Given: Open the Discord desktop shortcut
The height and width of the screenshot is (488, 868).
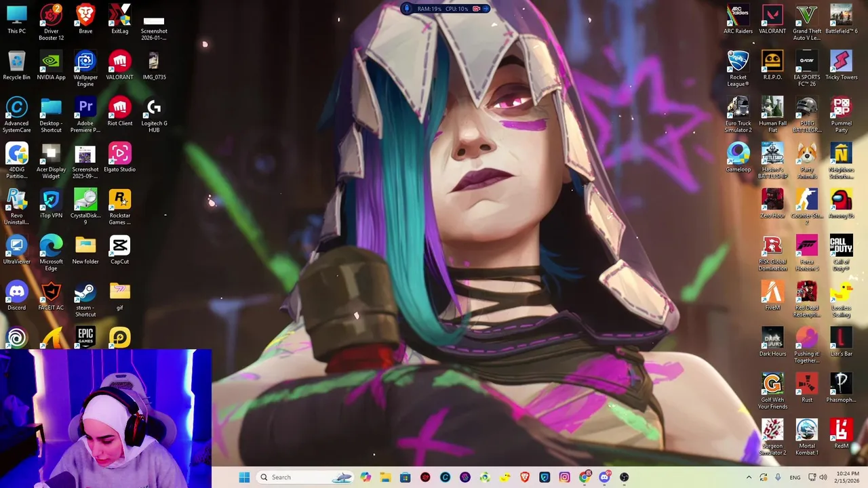Looking at the screenshot, I should [x=16, y=296].
